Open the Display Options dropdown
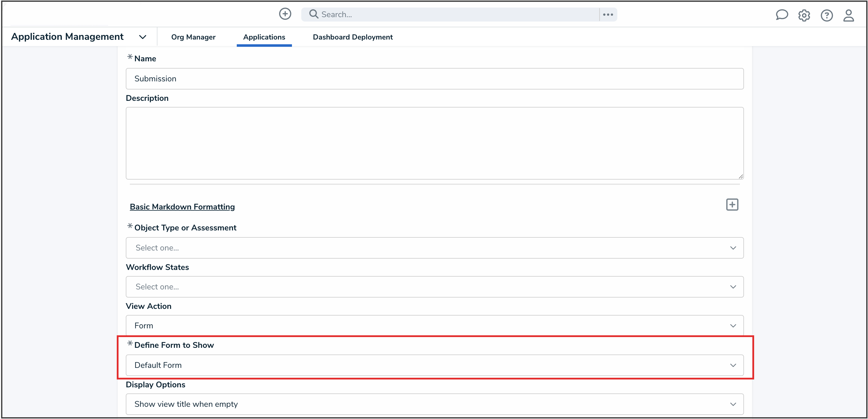The image size is (868, 419). point(434,404)
